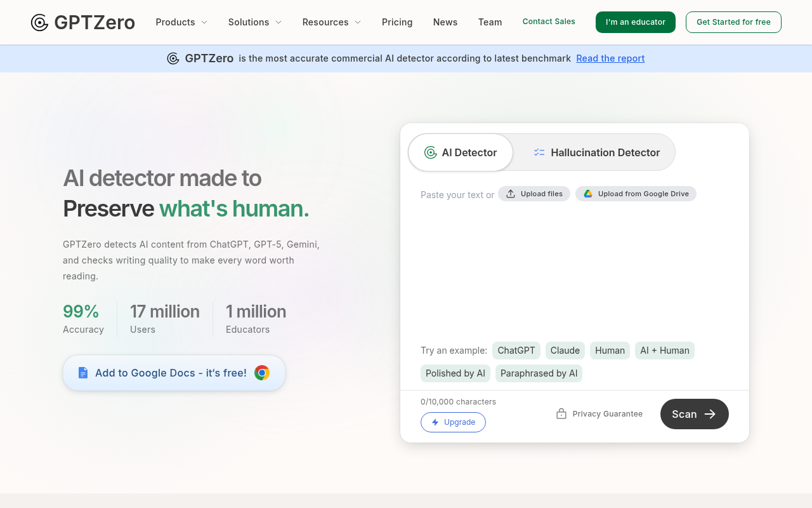Image resolution: width=812 pixels, height=508 pixels.
Task: Open the Pricing menu item
Action: [397, 22]
